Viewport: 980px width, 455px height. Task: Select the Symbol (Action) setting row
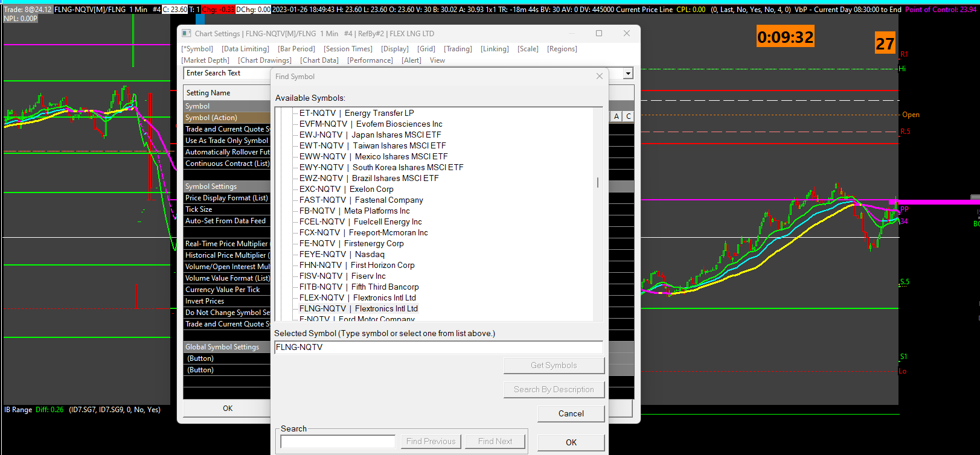227,118
